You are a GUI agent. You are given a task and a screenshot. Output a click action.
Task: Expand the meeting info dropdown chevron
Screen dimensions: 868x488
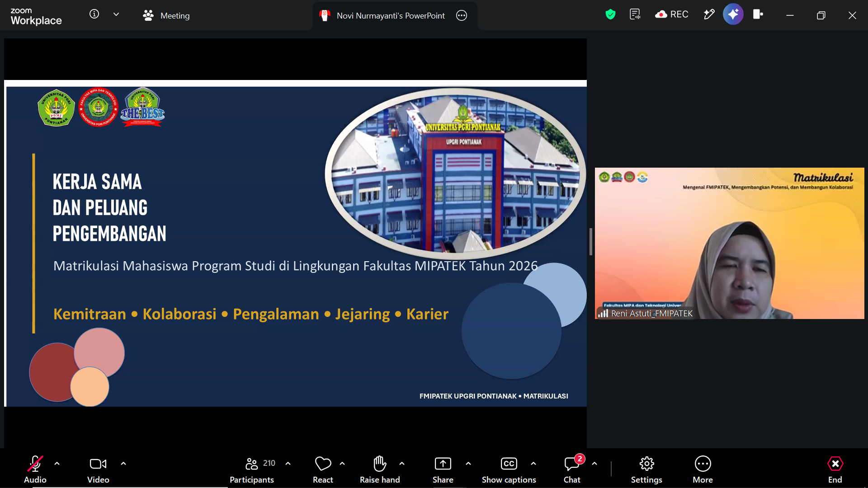pos(116,14)
